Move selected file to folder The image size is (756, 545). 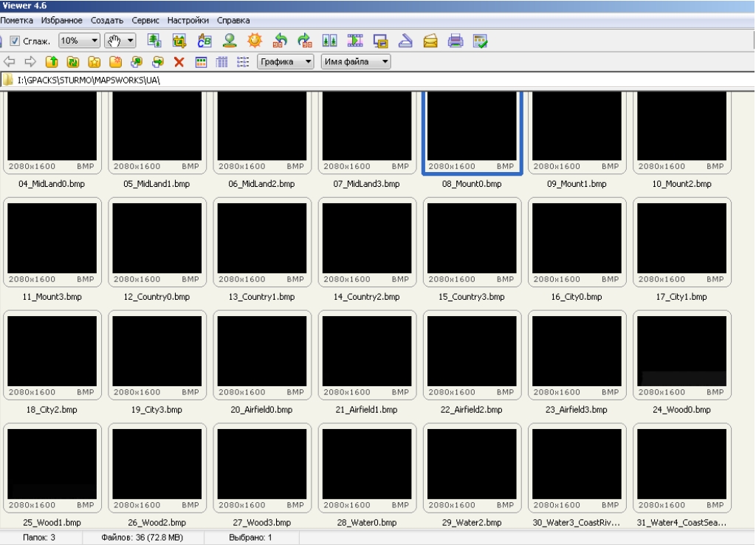click(x=158, y=62)
